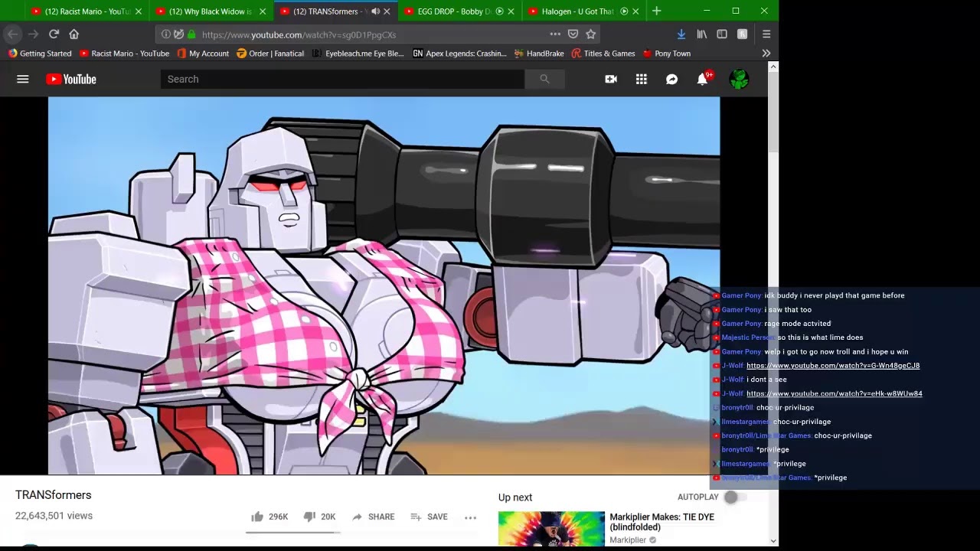Click the video player to pause
The height and width of the screenshot is (551, 980).
tap(384, 285)
